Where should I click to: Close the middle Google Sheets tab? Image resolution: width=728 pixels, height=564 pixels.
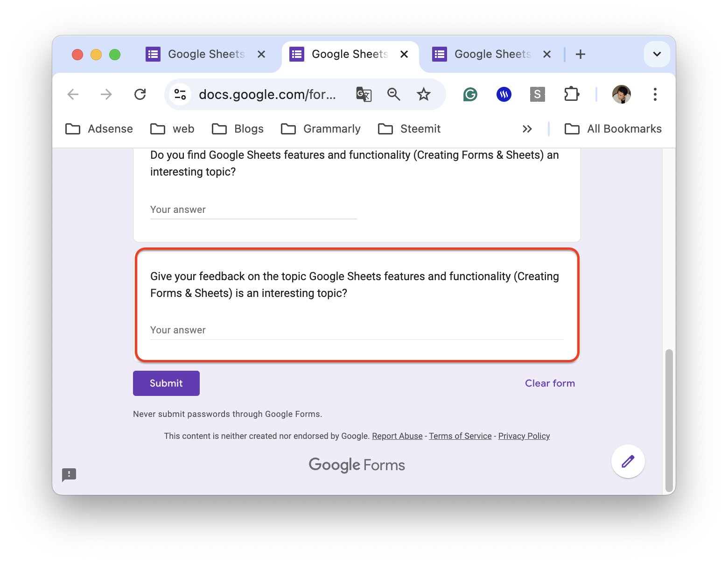click(404, 54)
